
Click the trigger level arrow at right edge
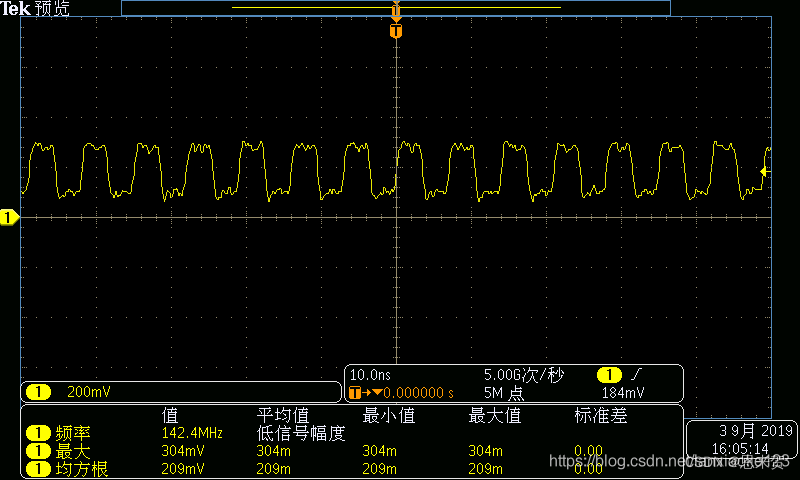coord(765,172)
